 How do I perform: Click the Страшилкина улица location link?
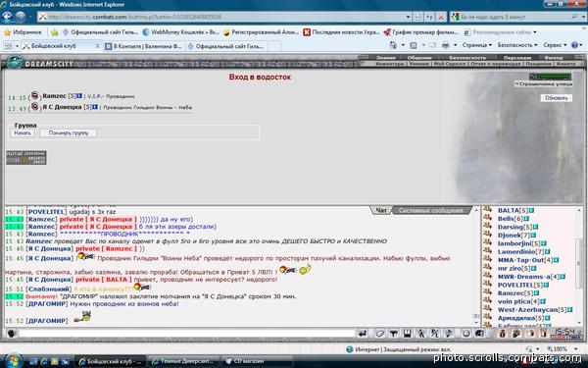pyautogui.click(x=545, y=84)
